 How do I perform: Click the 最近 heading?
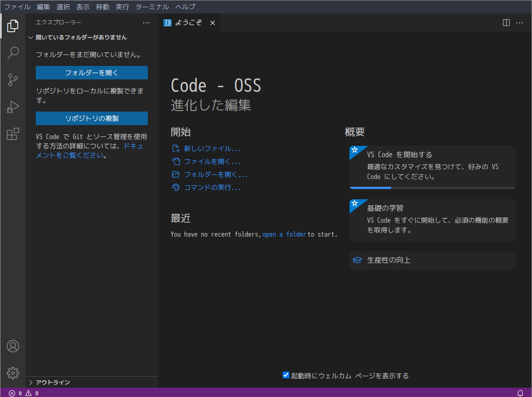point(180,218)
